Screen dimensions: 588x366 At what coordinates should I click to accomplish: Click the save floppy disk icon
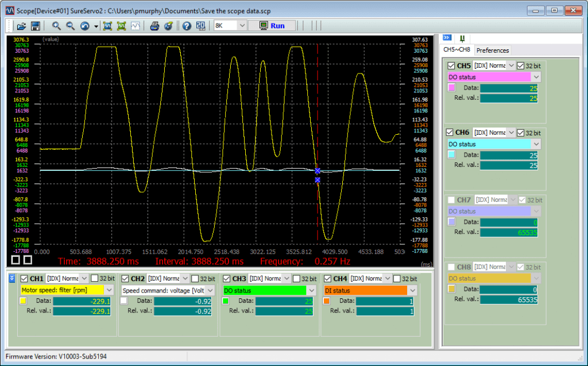pyautogui.click(x=35, y=26)
